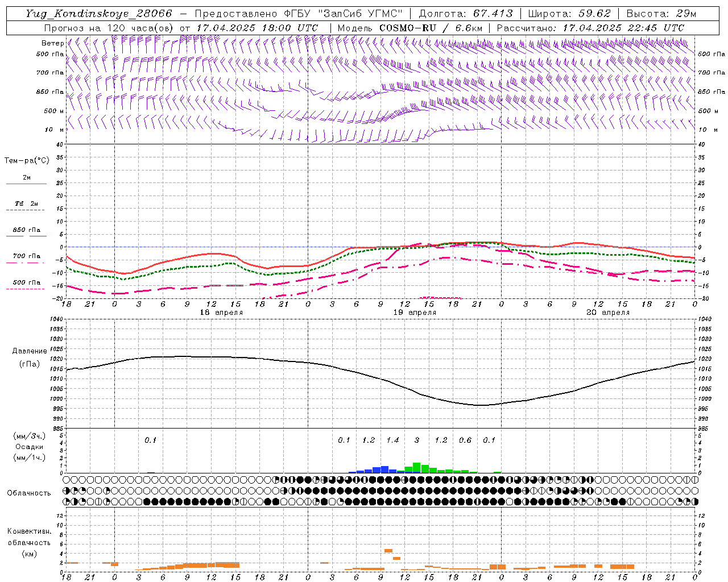Click the tallest green precipitation bar
This screenshot has width=728, height=582.
[x=416, y=468]
